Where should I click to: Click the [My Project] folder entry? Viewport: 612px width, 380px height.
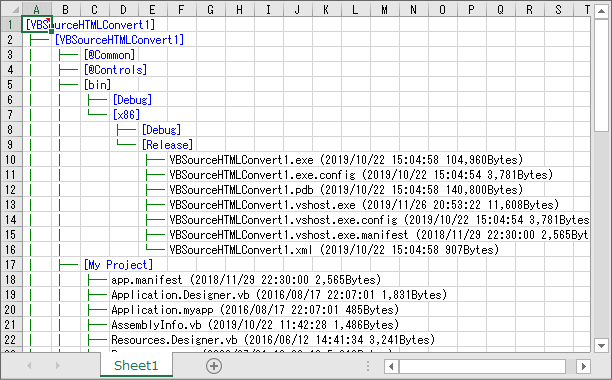[x=118, y=265]
